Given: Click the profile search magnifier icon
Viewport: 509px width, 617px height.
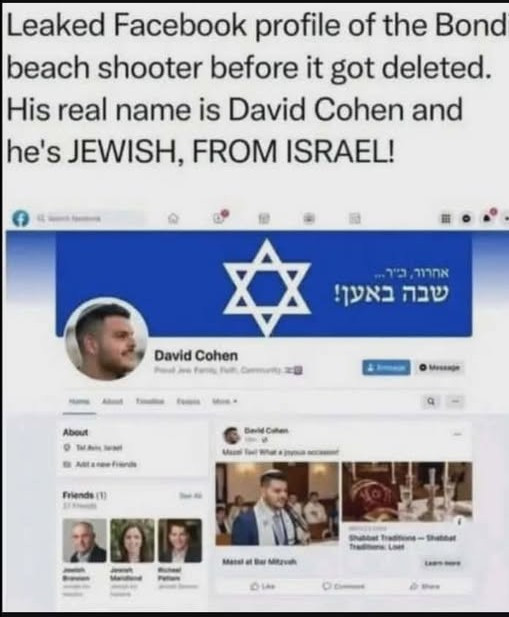Looking at the screenshot, I should tap(432, 402).
